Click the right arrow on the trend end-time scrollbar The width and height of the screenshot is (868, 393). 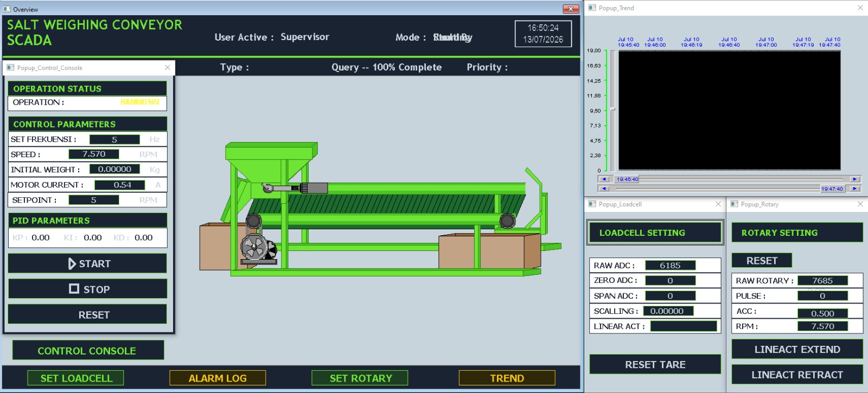pos(854,189)
